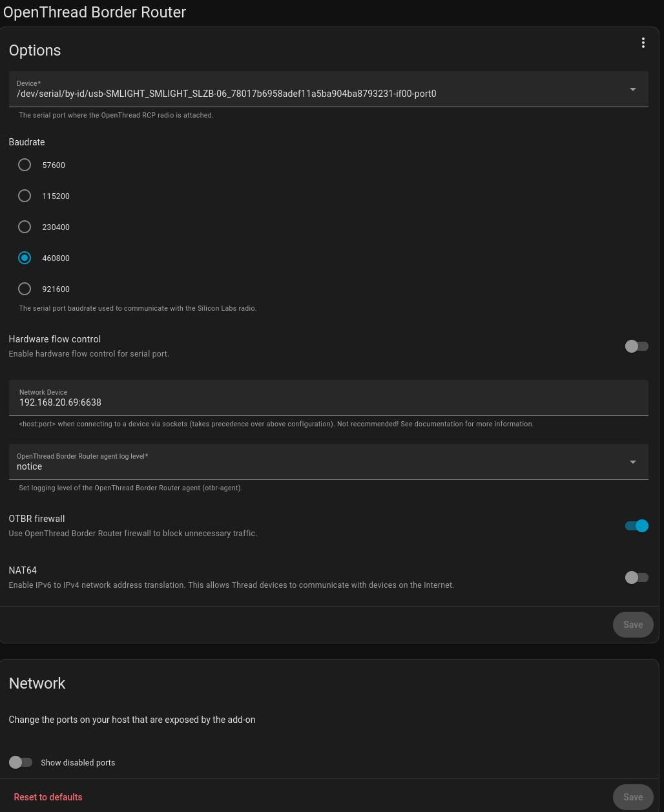Image resolution: width=664 pixels, height=812 pixels.
Task: Select the 57600 baudrate option
Action: pyautogui.click(x=25, y=165)
